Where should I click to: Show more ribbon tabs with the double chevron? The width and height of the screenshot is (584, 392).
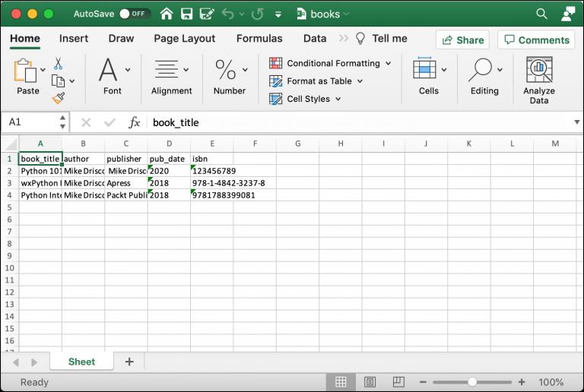[x=344, y=38]
